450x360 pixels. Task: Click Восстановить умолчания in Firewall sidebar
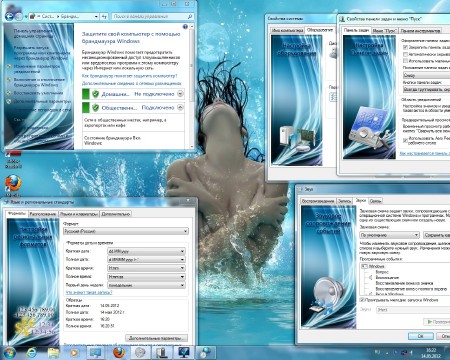pyautogui.click(x=38, y=93)
